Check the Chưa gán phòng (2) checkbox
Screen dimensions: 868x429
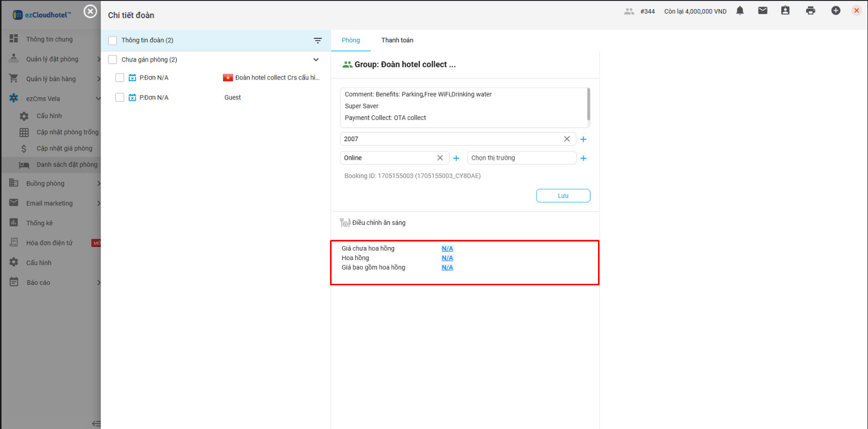[x=113, y=59]
